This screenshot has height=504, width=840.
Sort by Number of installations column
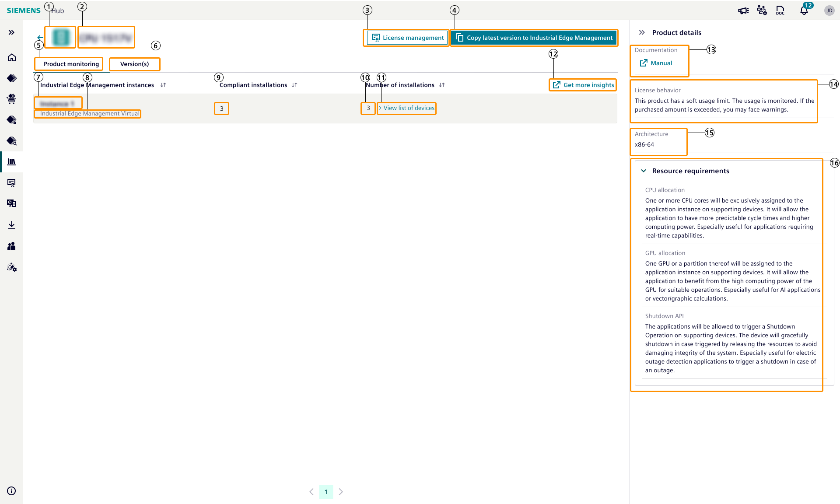point(442,85)
